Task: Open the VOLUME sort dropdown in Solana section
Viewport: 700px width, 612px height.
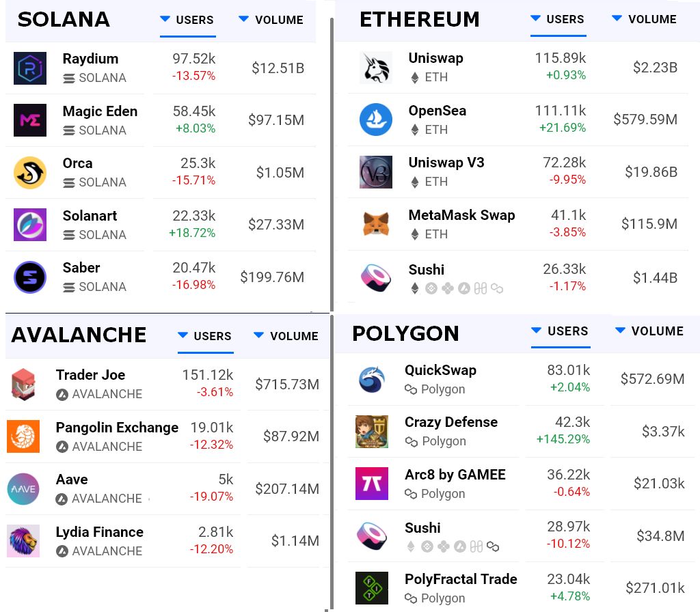Action: point(270,20)
